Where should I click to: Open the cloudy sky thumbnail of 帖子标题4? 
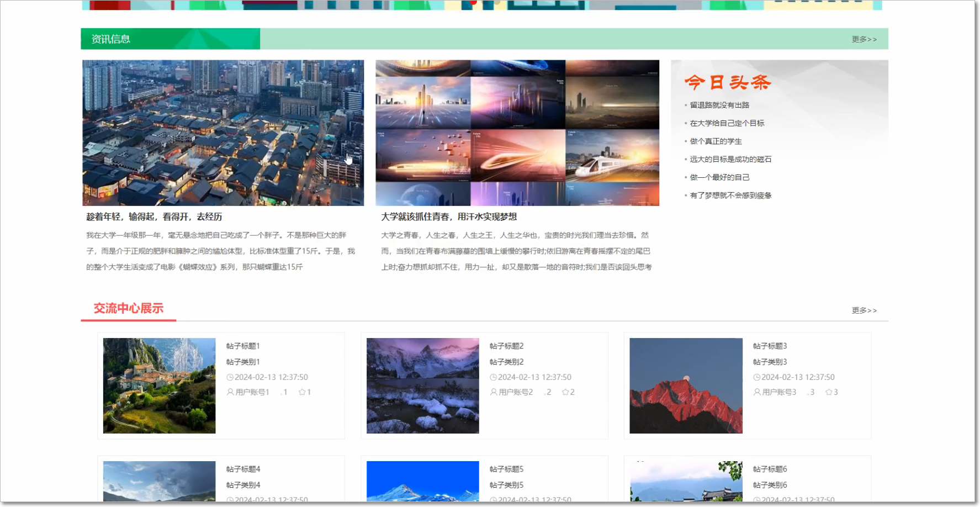pos(160,481)
